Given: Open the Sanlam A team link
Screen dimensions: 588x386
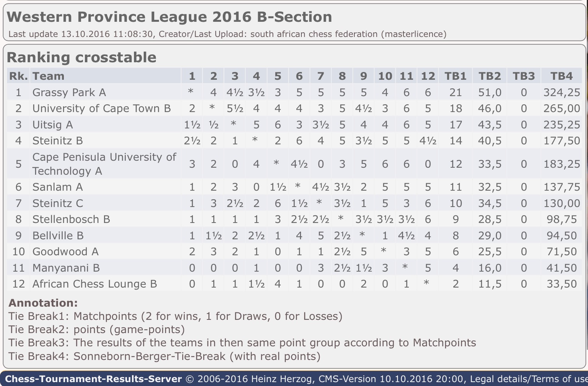Looking at the screenshot, I should pyautogui.click(x=58, y=187).
